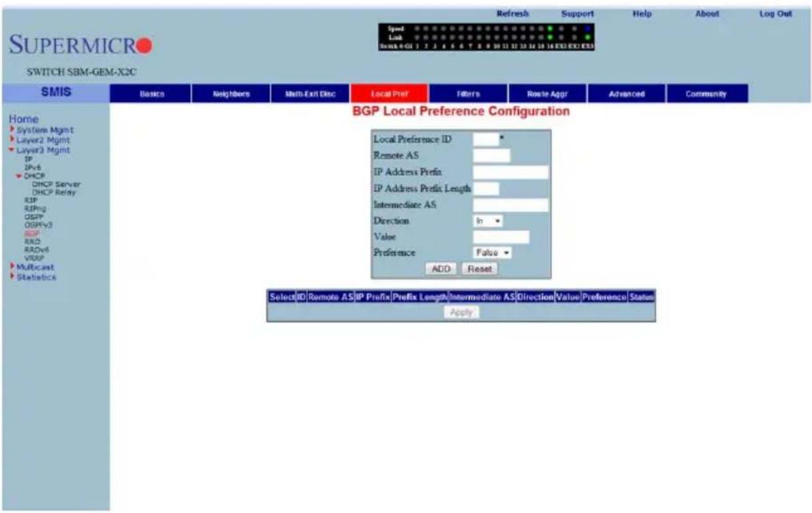Open the Direction dropdown
This screenshot has height=513, width=812.
point(487,221)
